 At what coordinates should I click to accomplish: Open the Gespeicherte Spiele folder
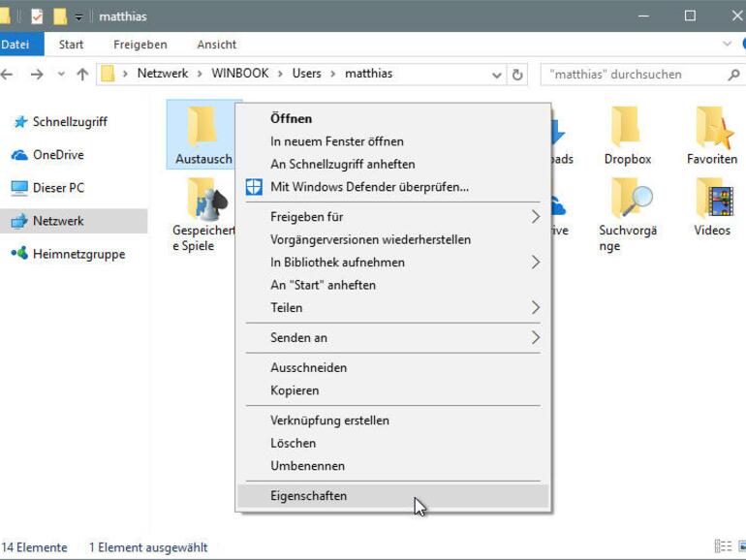[203, 214]
